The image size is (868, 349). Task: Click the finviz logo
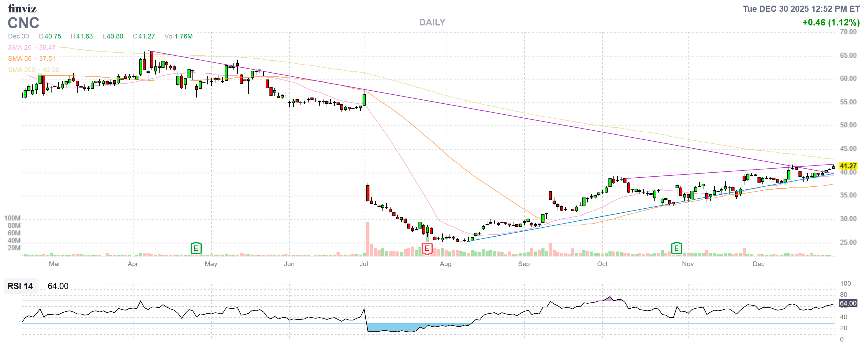pyautogui.click(x=22, y=8)
